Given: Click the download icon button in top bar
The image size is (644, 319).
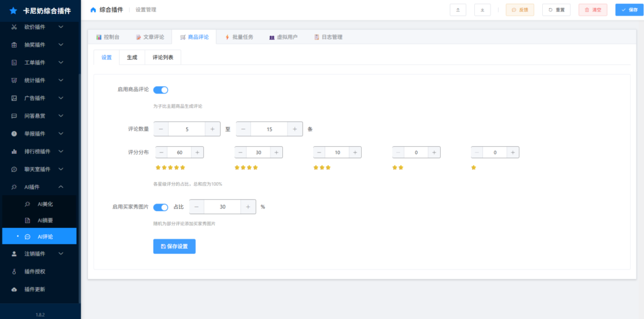Looking at the screenshot, I should coord(482,9).
